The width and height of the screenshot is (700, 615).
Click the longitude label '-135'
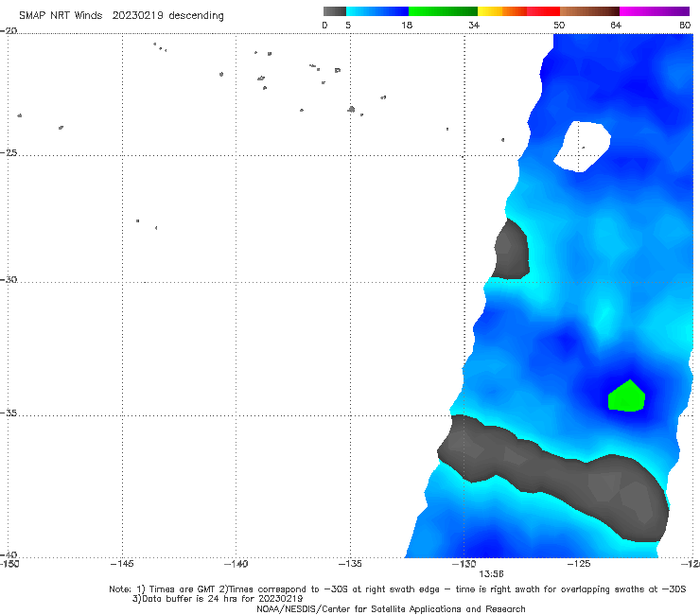tap(350, 564)
